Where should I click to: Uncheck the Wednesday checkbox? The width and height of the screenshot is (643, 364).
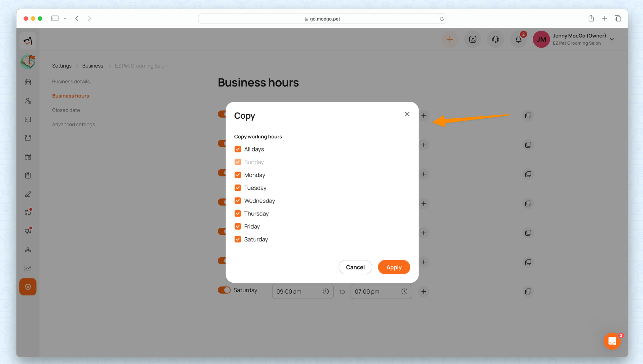[238, 201]
